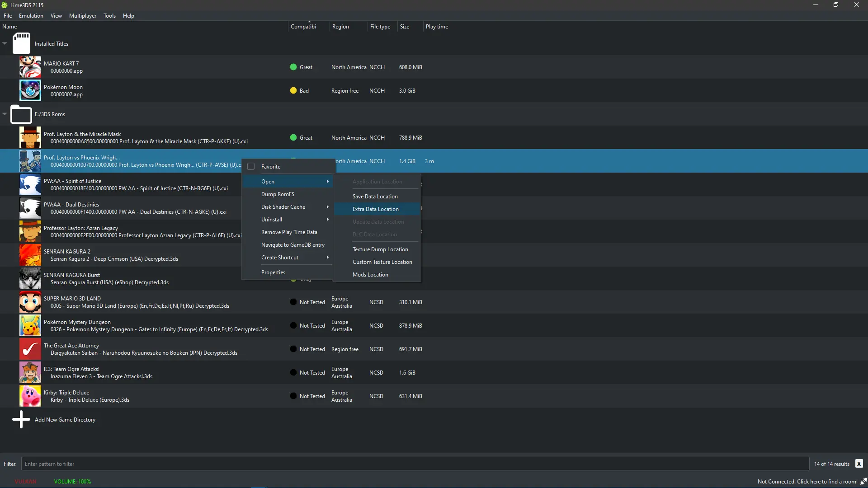Select Dump RomFS from context menu
The height and width of the screenshot is (488, 868).
point(288,194)
